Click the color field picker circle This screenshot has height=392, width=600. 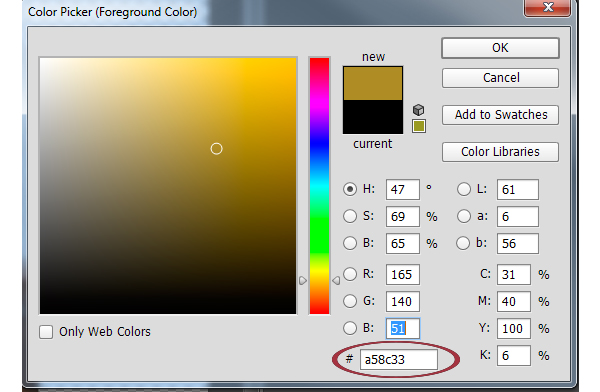(x=216, y=149)
